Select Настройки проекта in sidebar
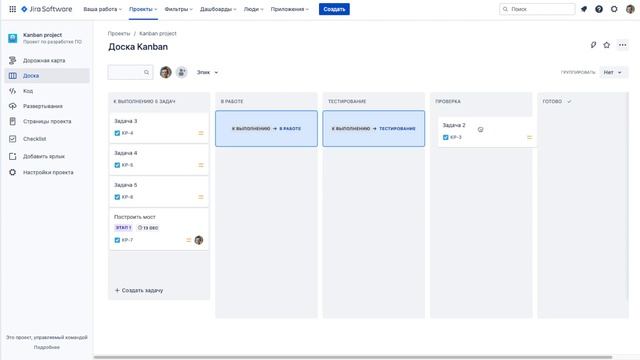 click(48, 172)
